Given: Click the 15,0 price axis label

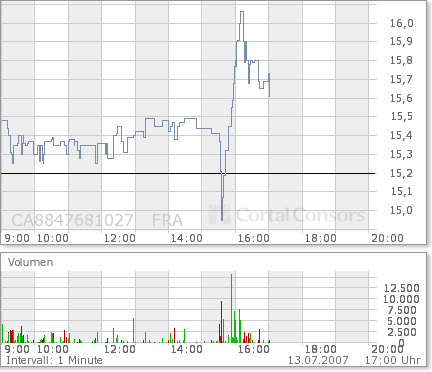Looking at the screenshot, I should click(x=402, y=210).
